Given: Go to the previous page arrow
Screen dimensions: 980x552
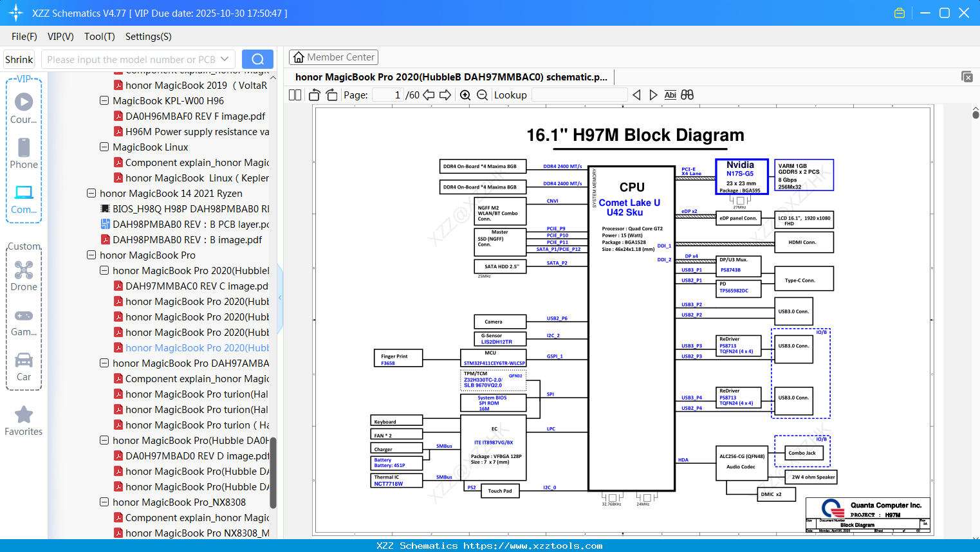Looking at the screenshot, I should [x=429, y=95].
